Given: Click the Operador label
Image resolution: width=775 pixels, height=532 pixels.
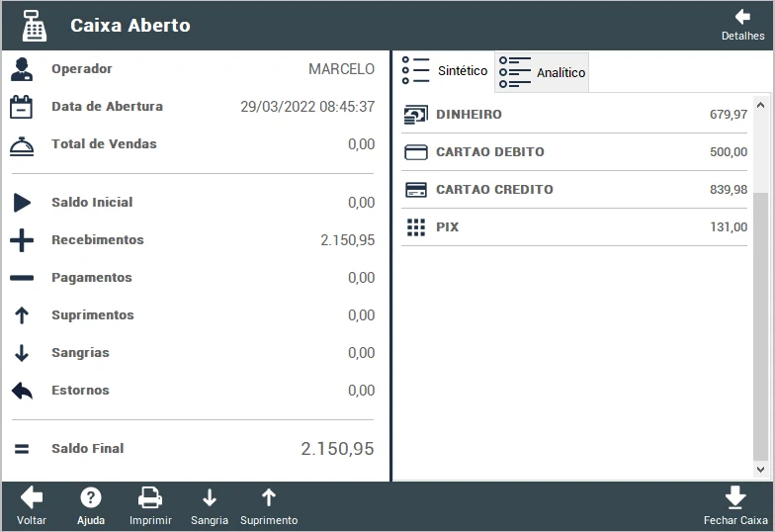Looking at the screenshot, I should click(x=82, y=69).
